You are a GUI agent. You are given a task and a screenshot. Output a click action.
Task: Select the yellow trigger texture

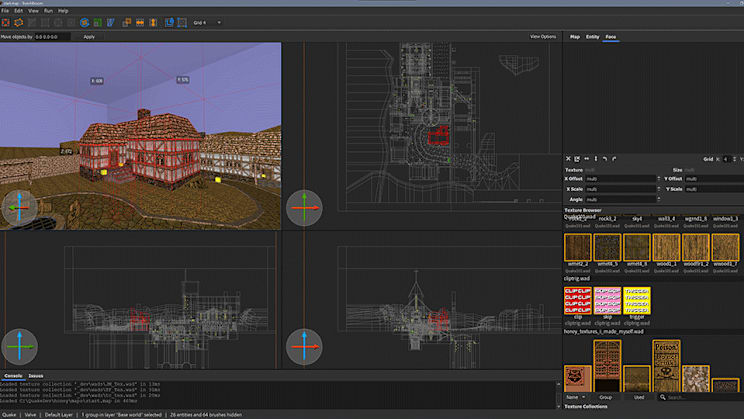coord(637,300)
